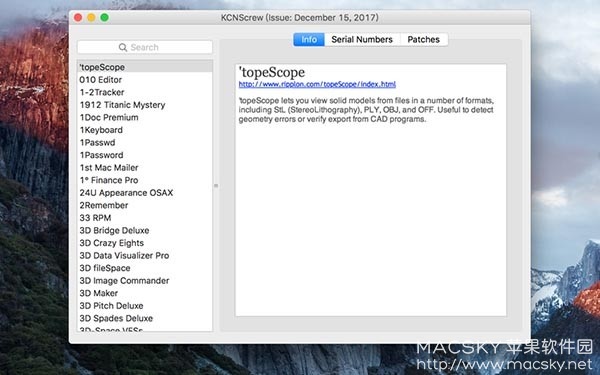Click the green zoom window button
Viewport: 600px width, 375px height.
coord(104,18)
